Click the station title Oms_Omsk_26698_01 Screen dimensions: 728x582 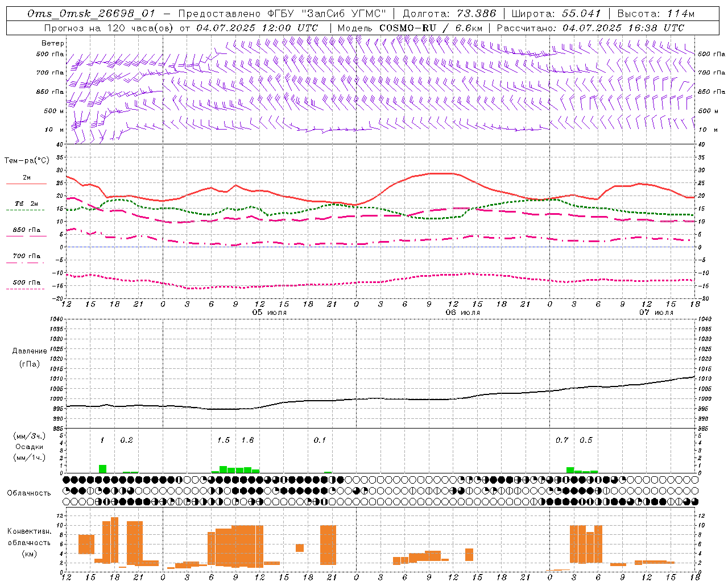point(91,14)
